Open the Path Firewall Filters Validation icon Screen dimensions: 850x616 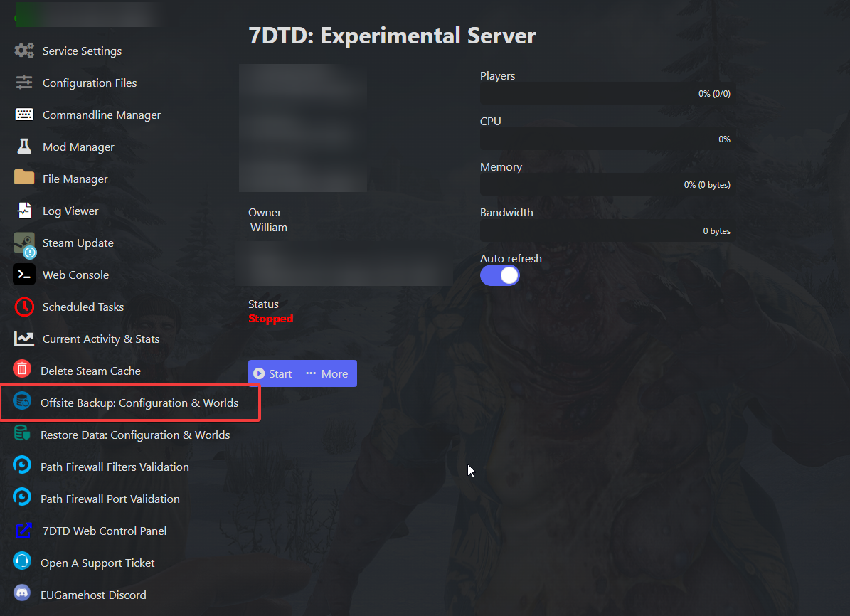click(22, 465)
